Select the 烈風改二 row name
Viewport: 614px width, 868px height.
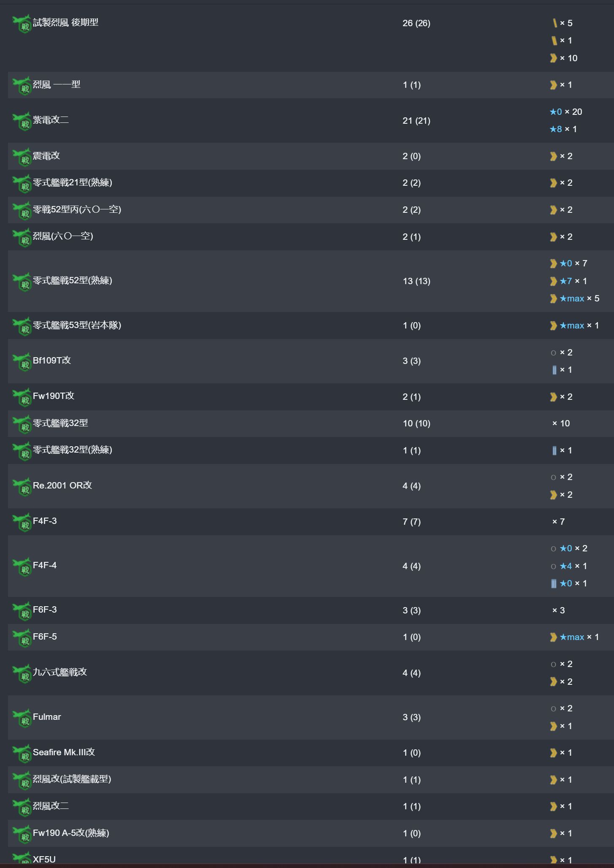(x=51, y=806)
